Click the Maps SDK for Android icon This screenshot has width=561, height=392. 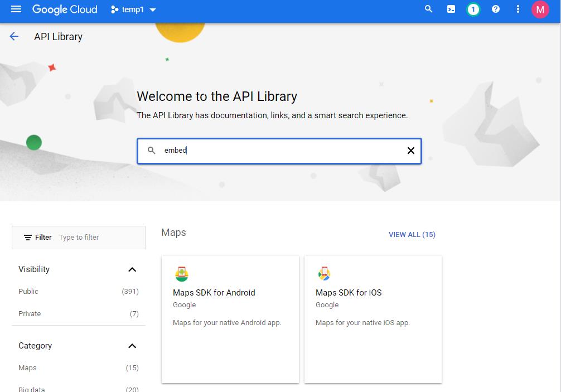(182, 274)
